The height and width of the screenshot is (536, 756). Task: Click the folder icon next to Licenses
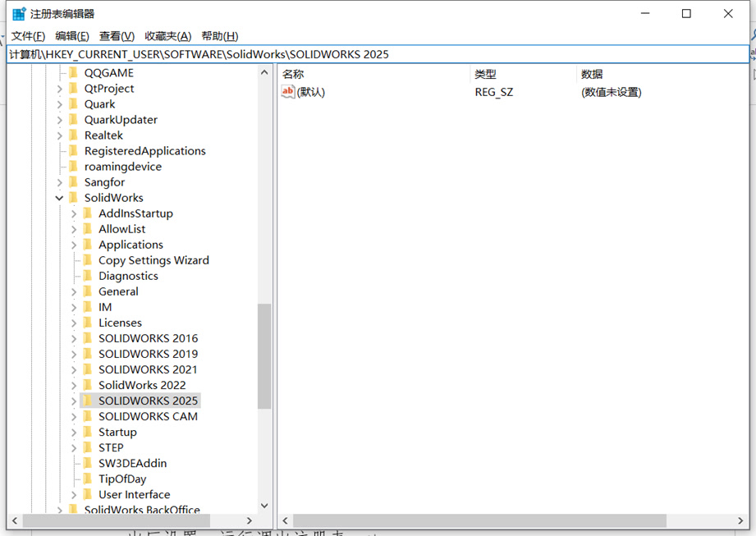coord(88,323)
